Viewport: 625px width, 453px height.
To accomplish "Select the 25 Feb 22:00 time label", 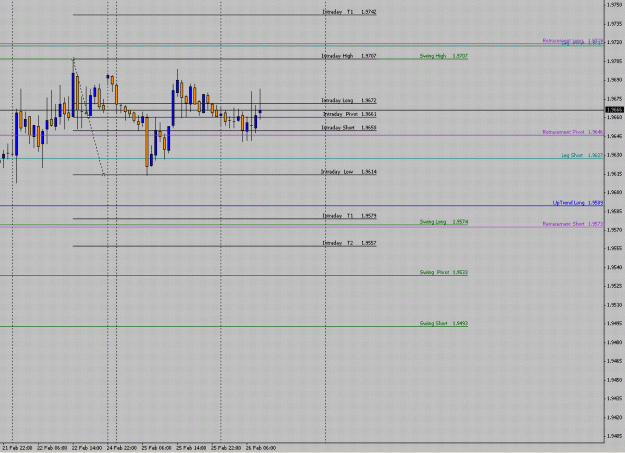I will [226, 448].
